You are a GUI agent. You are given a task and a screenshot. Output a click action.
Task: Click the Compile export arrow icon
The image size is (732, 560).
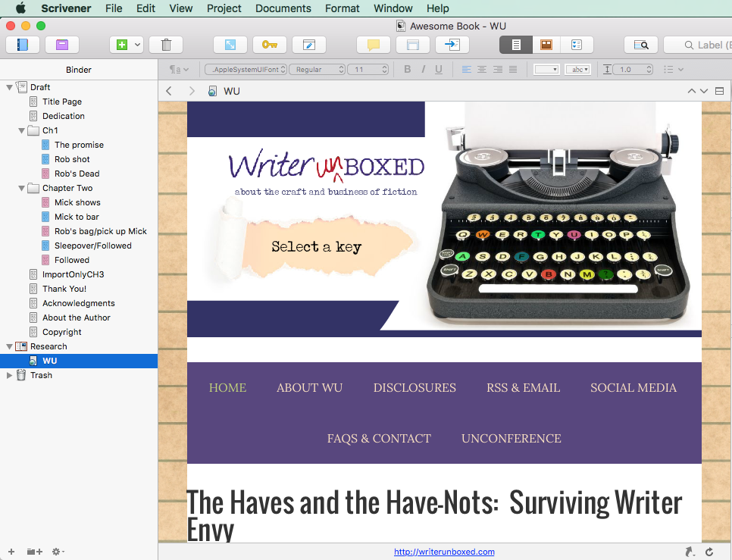pos(452,45)
